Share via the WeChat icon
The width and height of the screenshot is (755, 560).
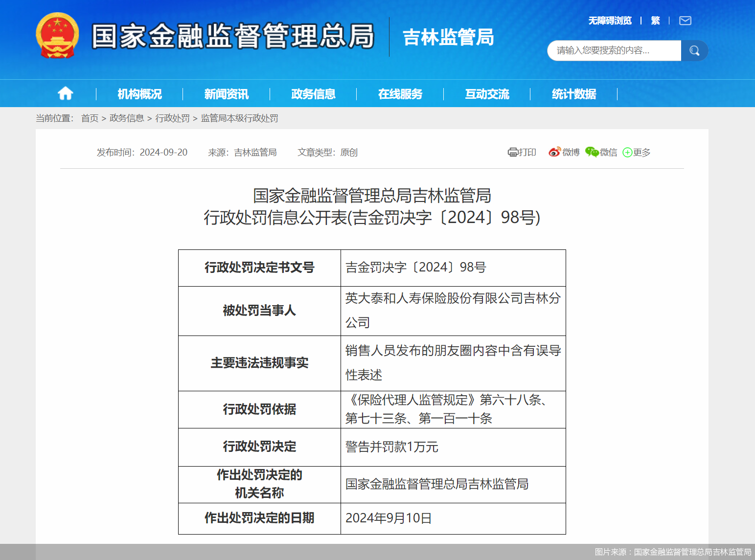coord(592,152)
